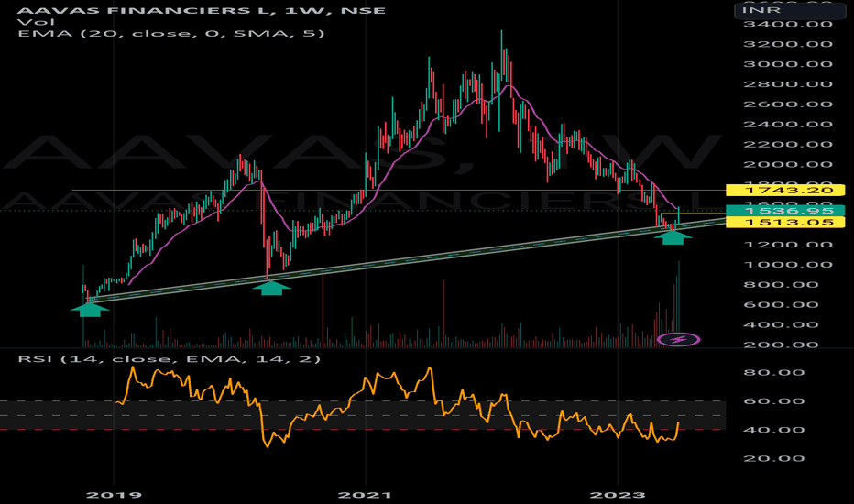
Task: Click the RSI 40.00 axis label
Action: (774, 430)
